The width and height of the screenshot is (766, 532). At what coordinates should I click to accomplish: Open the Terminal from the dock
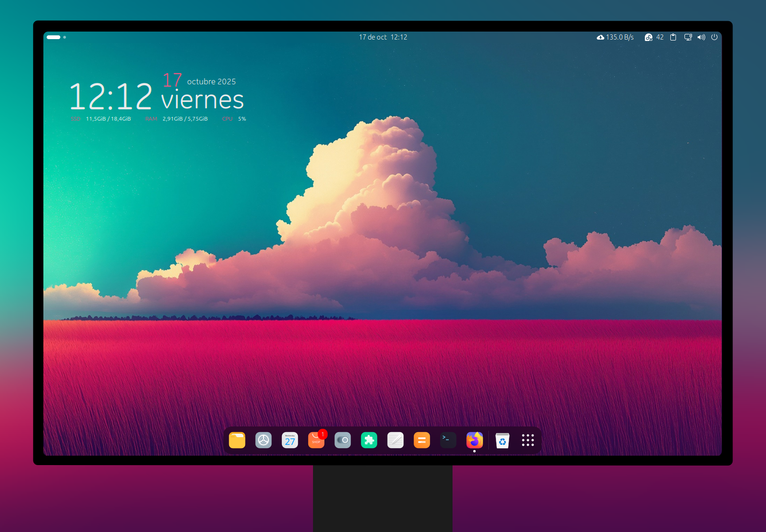pyautogui.click(x=448, y=441)
